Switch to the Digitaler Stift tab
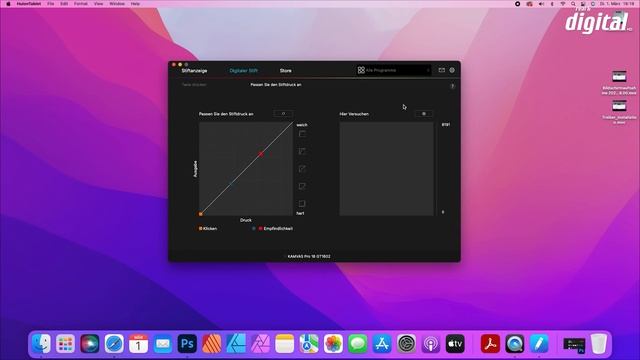The height and width of the screenshot is (360, 640). (243, 71)
